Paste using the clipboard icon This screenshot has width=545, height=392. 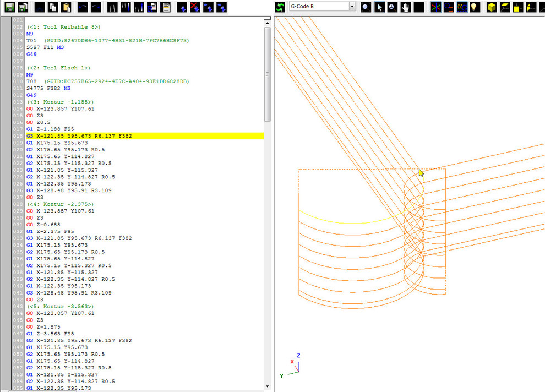(x=66, y=7)
